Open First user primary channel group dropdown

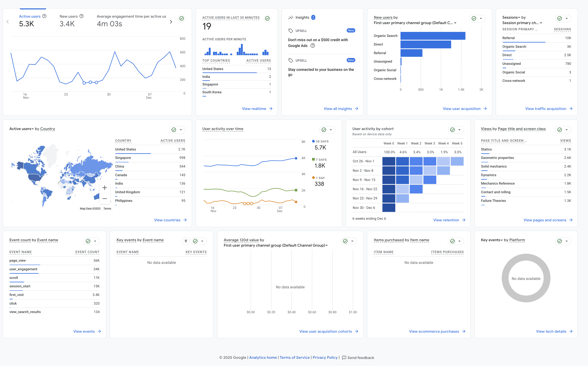coord(455,23)
